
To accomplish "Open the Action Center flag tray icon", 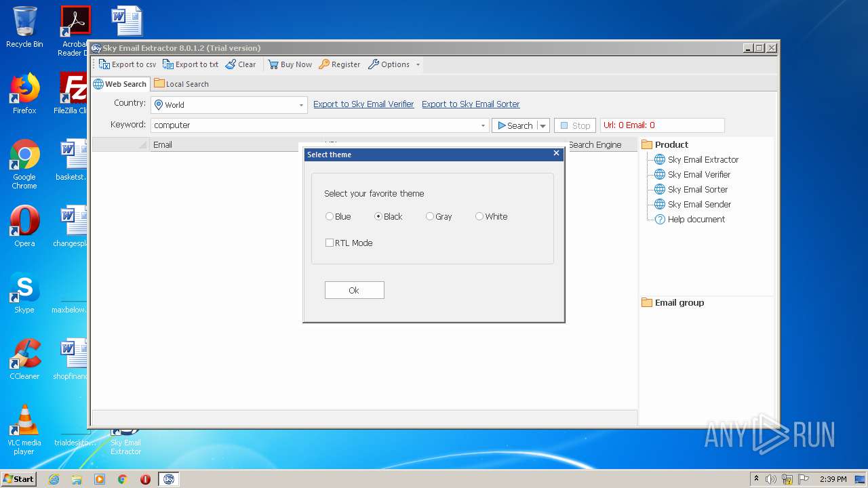I will [804, 479].
